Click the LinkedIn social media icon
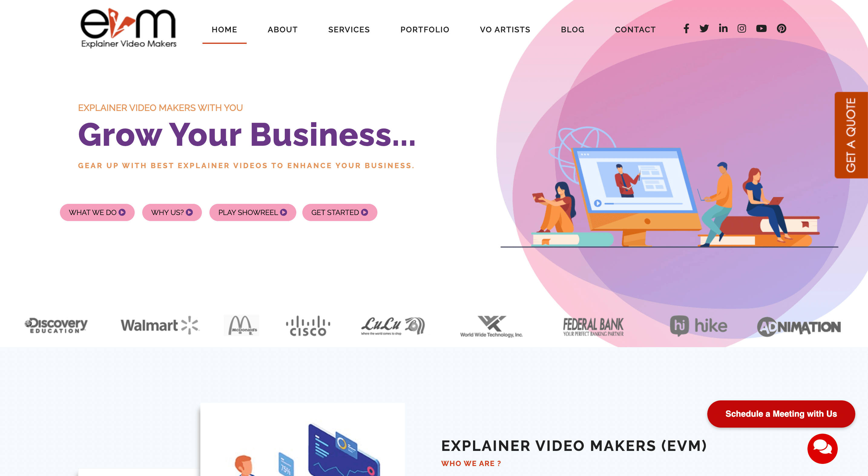Screen dimensions: 868x476 tap(722, 28)
